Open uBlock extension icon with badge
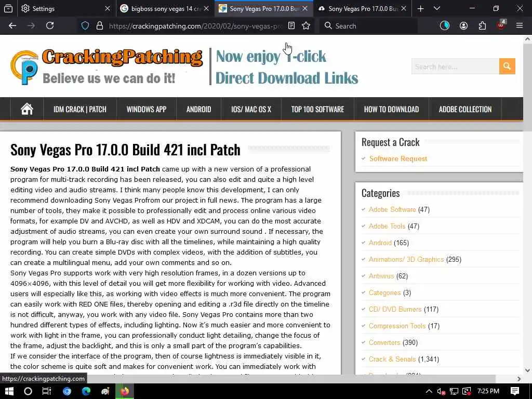The image size is (532, 399). point(501,25)
